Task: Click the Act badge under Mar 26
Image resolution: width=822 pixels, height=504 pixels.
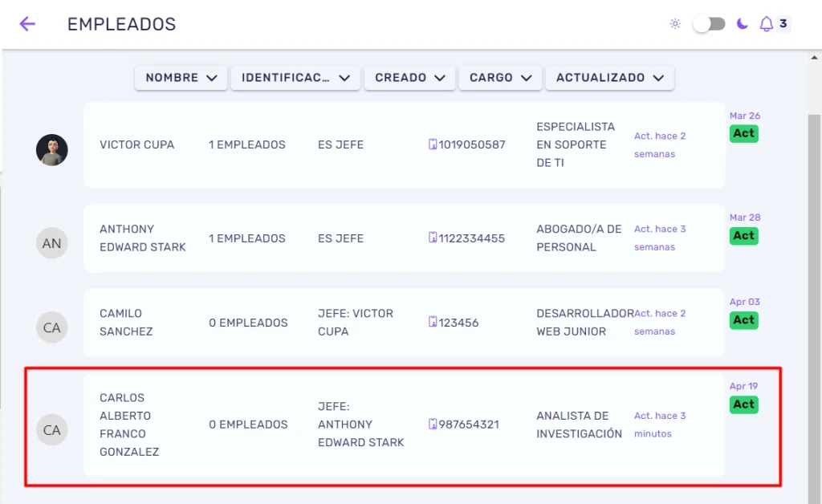Action: tap(744, 133)
